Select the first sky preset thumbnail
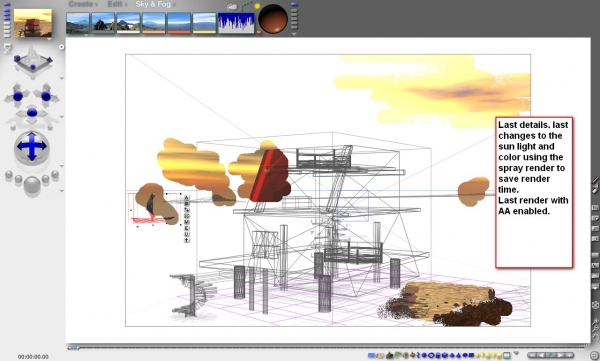Image resolution: width=600 pixels, height=361 pixels. 78,23
